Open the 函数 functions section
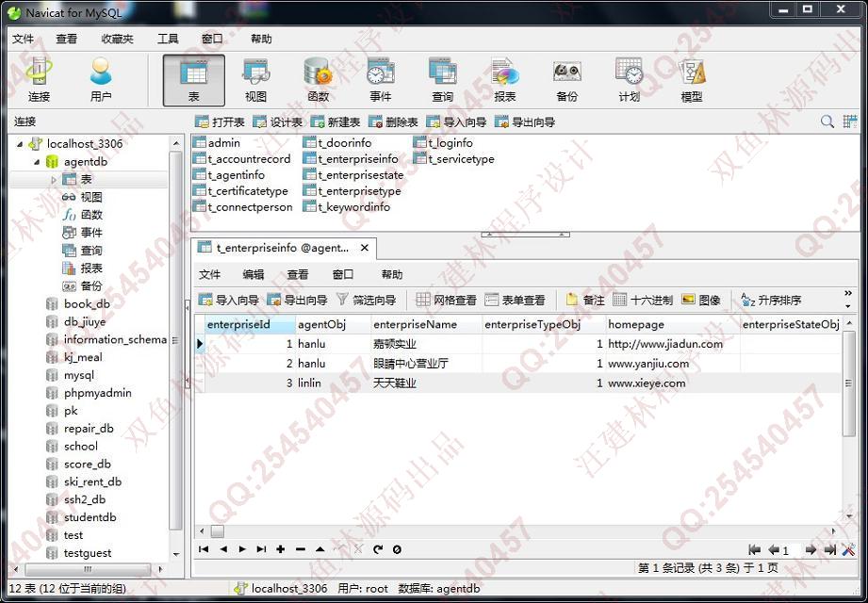This screenshot has height=603, width=868. point(319,80)
